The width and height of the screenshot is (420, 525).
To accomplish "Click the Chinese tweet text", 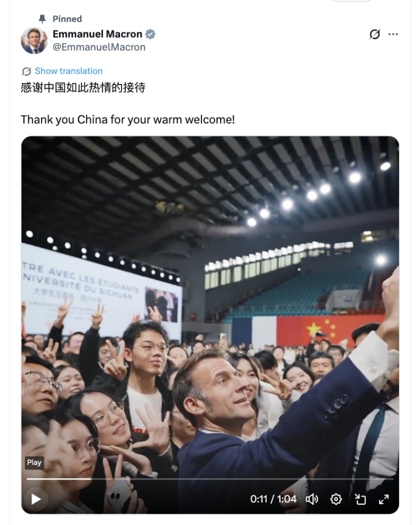I will coord(83,88).
